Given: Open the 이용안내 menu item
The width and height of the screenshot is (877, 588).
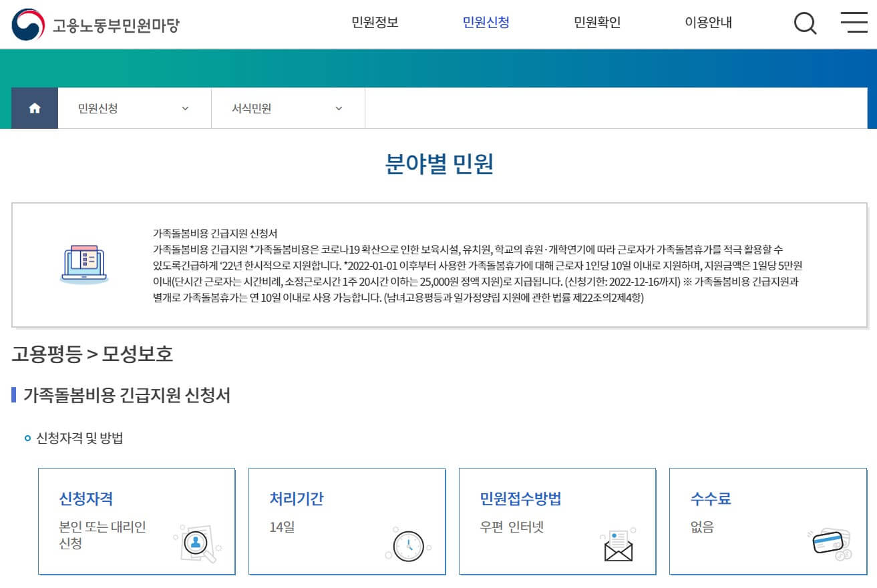Looking at the screenshot, I should 709,22.
